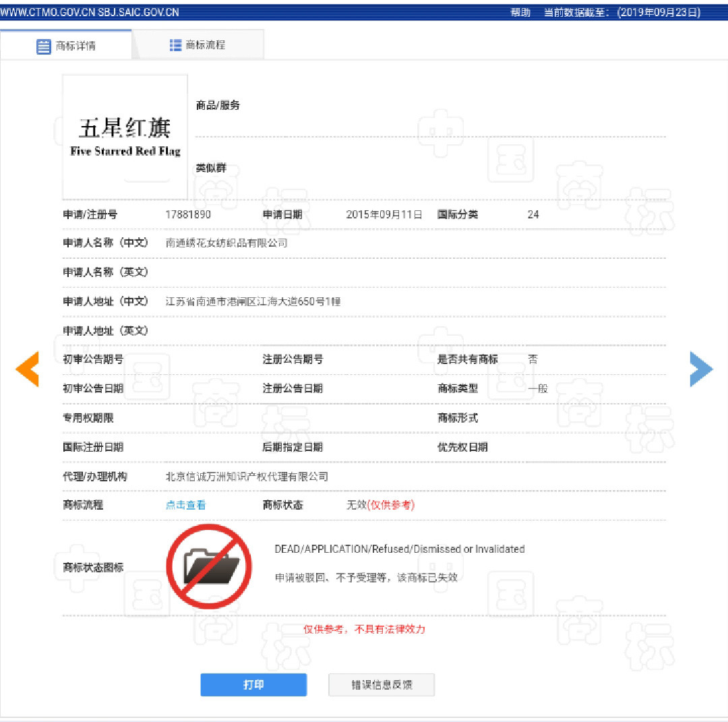
Task: Open the 点击查看 trademark process link
Action: coord(185,504)
